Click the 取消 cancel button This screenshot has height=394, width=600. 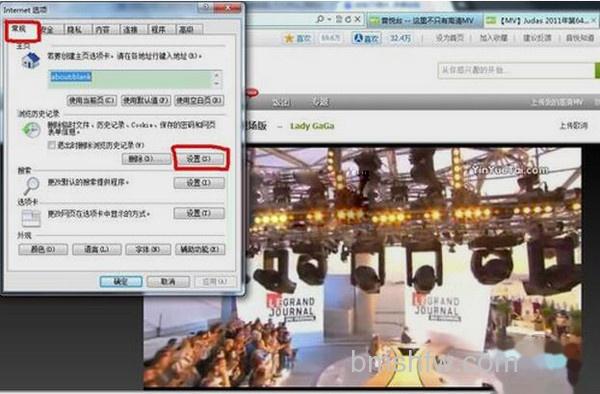coord(168,282)
